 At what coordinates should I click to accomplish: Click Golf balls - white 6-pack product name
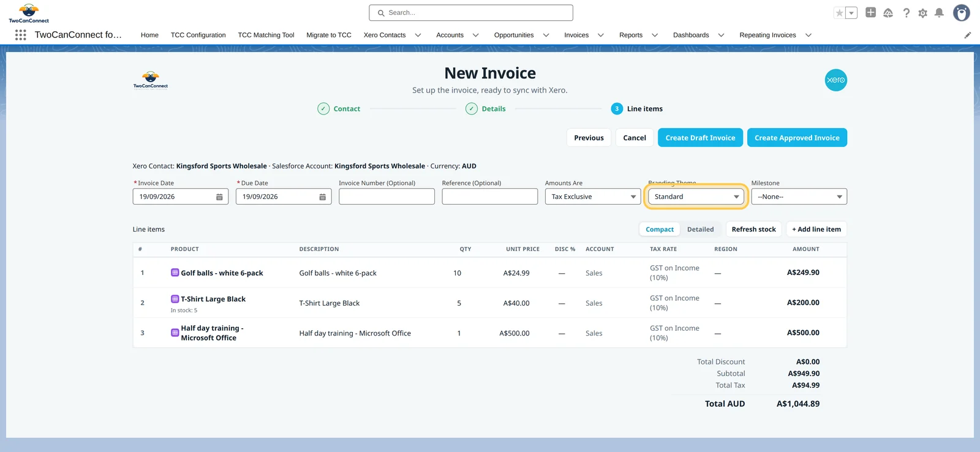coord(222,273)
